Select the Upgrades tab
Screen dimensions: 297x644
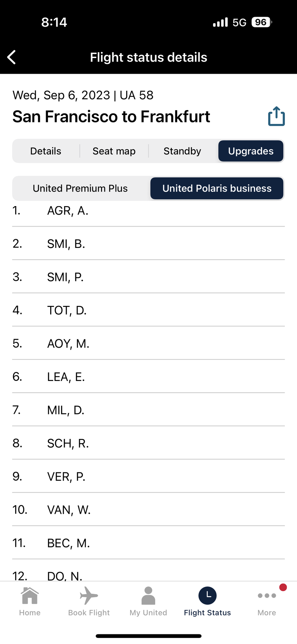tap(251, 151)
